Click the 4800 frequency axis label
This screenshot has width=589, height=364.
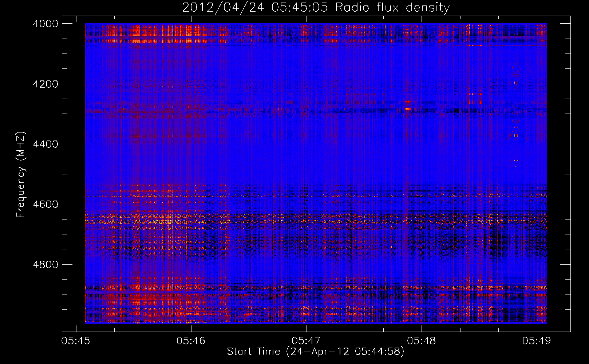pos(46,265)
